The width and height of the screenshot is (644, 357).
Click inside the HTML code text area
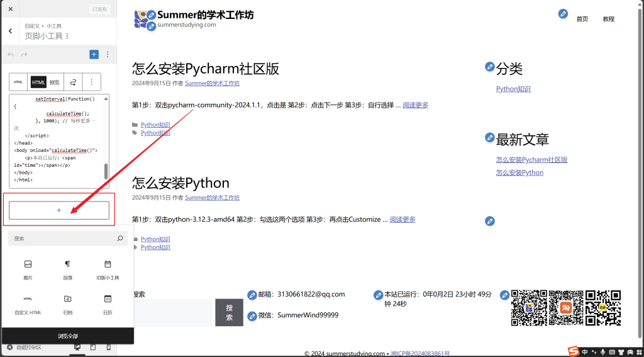coord(56,140)
